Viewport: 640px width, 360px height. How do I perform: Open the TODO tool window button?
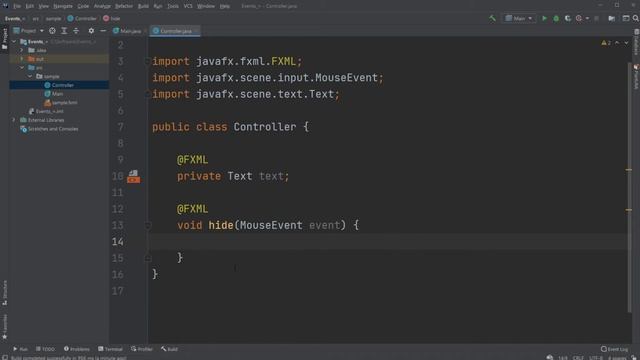[x=45, y=349]
